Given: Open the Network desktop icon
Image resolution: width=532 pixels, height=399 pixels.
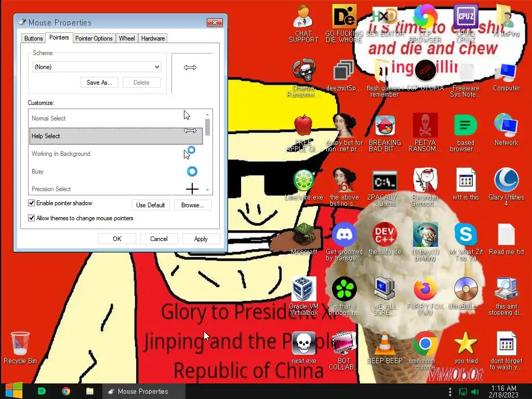Looking at the screenshot, I should point(506,125).
